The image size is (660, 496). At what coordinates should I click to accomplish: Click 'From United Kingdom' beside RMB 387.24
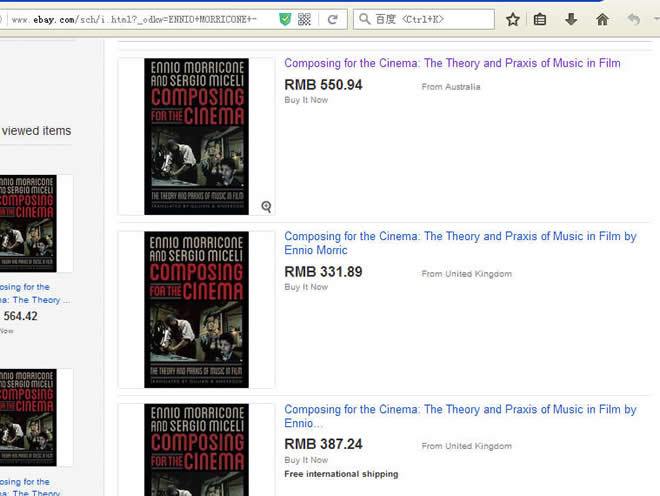(x=467, y=446)
